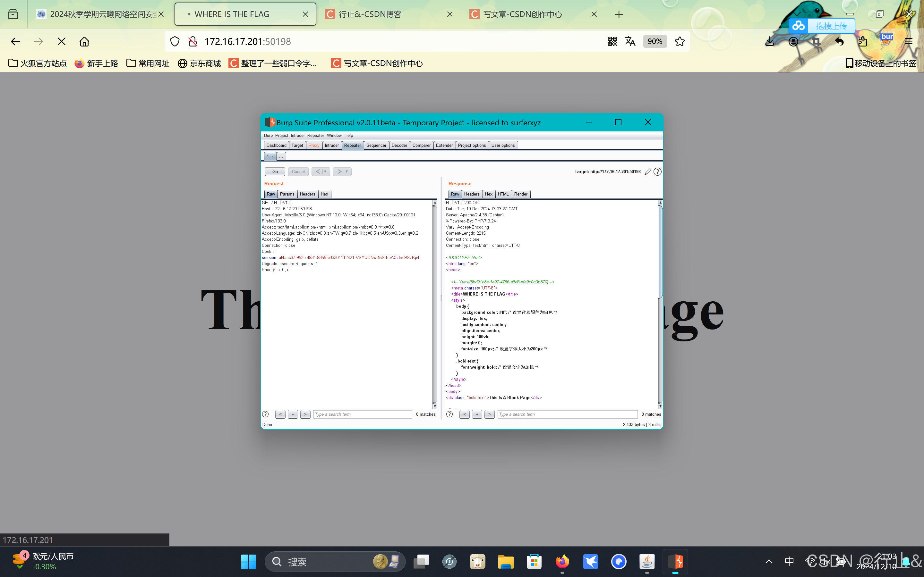Switch Response view to Render tab
The width and height of the screenshot is (924, 577).
pyautogui.click(x=520, y=194)
